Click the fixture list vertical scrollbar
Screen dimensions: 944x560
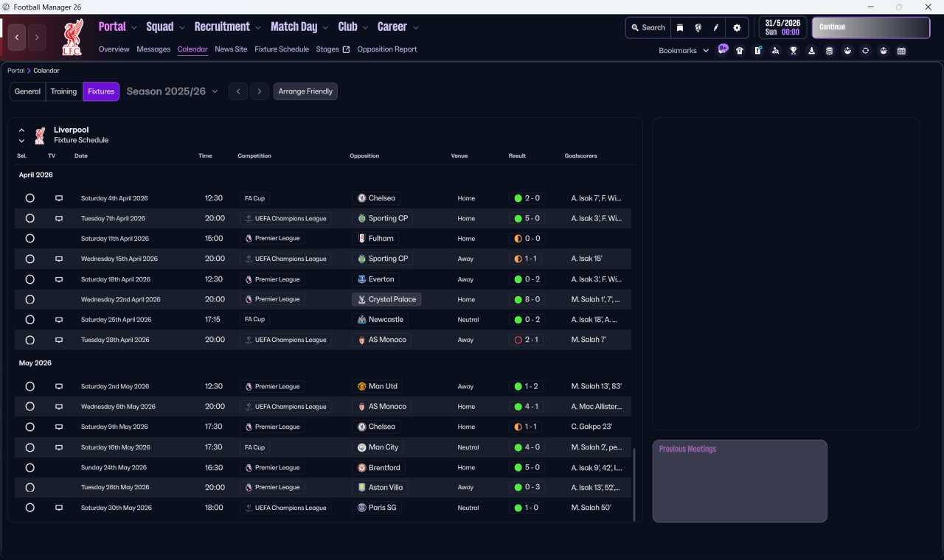634,483
